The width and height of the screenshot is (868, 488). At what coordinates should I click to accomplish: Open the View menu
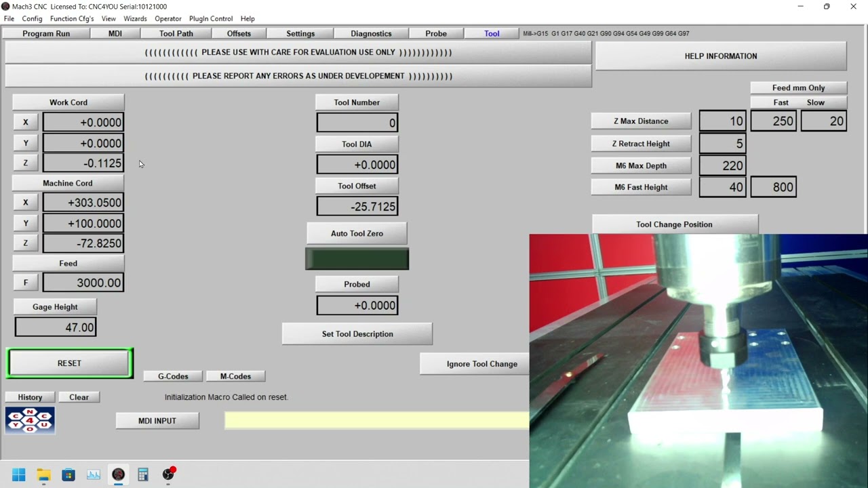(108, 18)
